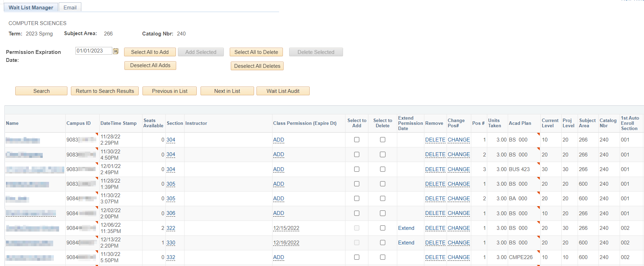644x266 pixels.
Task: Check Select to Add for 11/28/22 1:39PM row
Action: point(357,184)
